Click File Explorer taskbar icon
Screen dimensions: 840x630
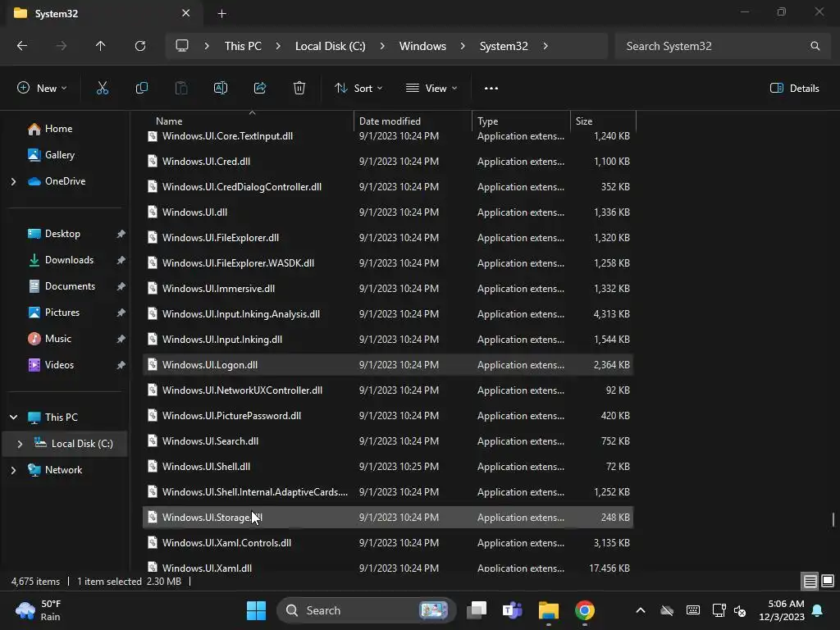549,610
